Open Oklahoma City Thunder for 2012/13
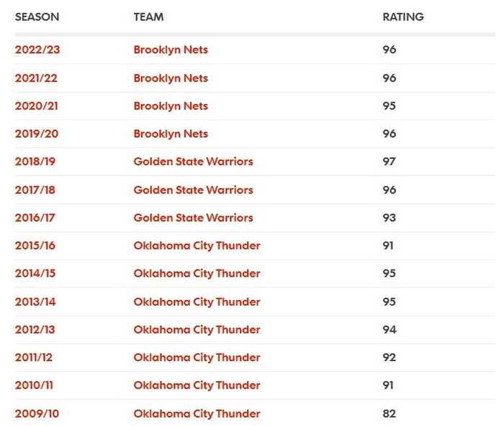Image resolution: width=504 pixels, height=426 pixels. coord(197,329)
